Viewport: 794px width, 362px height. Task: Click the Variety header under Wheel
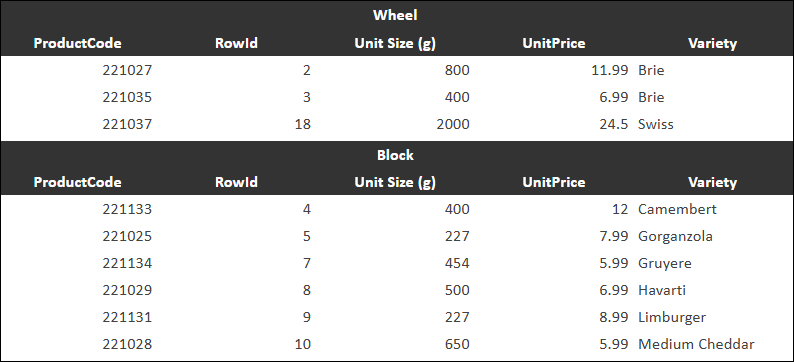(x=712, y=44)
